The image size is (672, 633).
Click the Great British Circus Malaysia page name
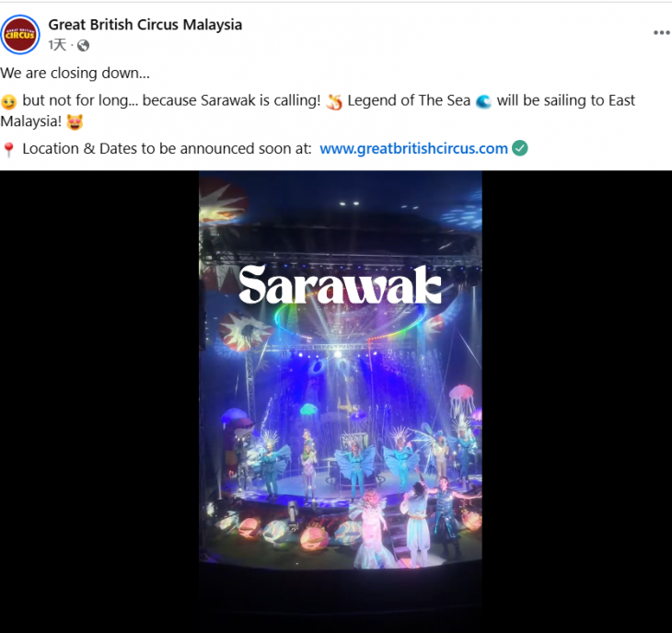[x=145, y=25]
